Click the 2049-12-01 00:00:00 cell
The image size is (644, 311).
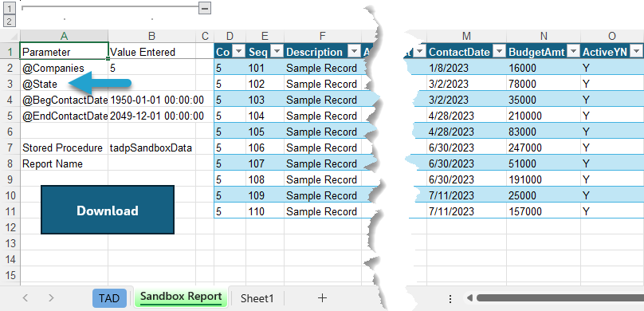[x=151, y=116]
